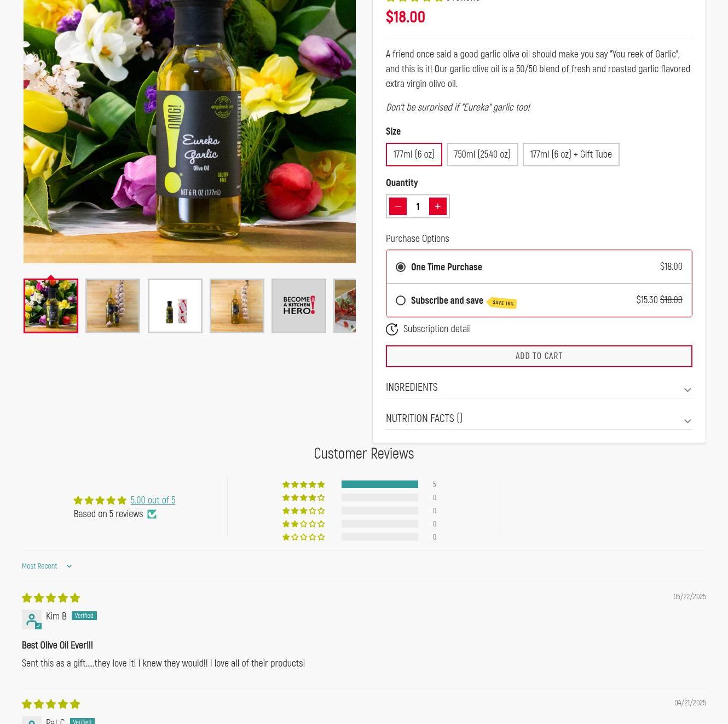Open the 5.00 out of 5 link
This screenshot has width=728, height=724.
[153, 500]
